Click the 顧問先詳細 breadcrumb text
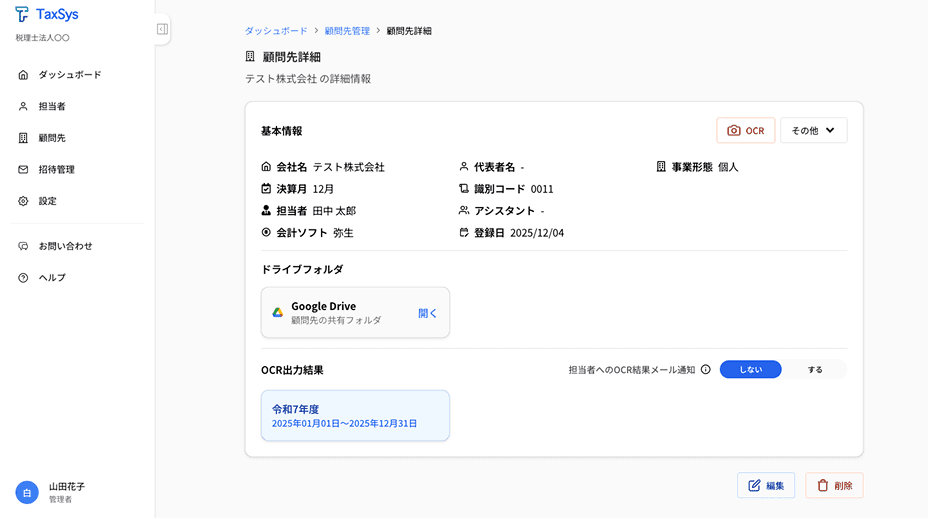The image size is (928, 519). 409,31
